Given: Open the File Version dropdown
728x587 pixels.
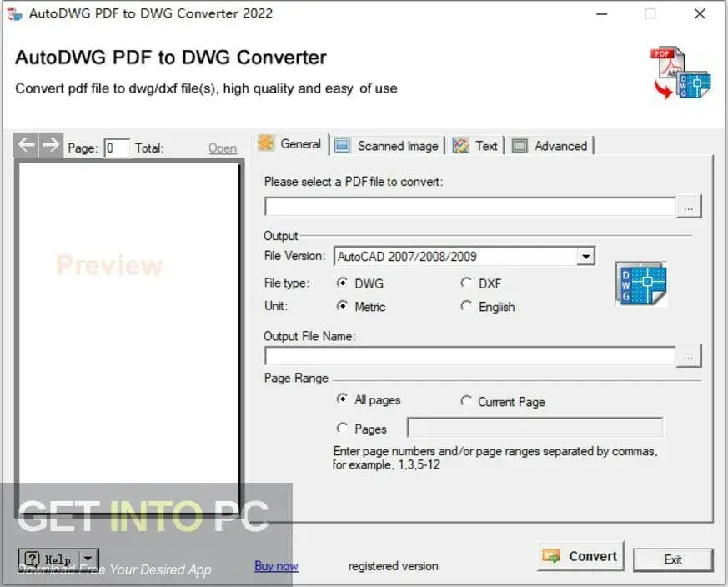Looking at the screenshot, I should (x=585, y=256).
